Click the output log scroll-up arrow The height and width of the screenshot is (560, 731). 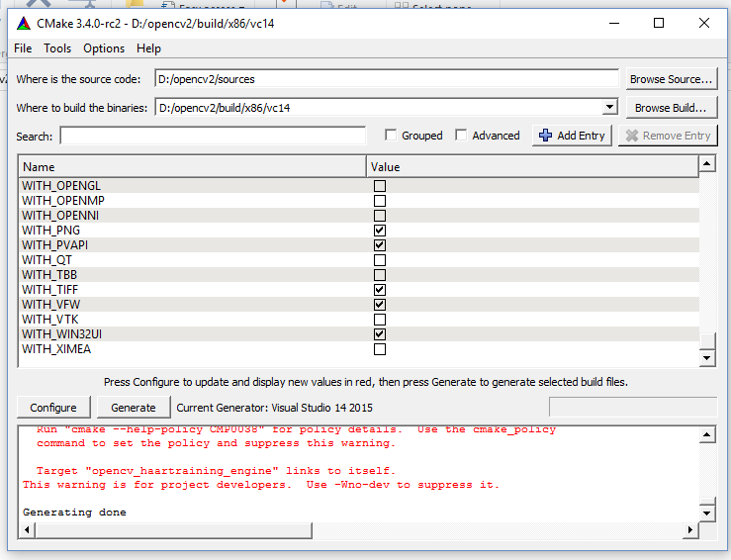tap(707, 434)
